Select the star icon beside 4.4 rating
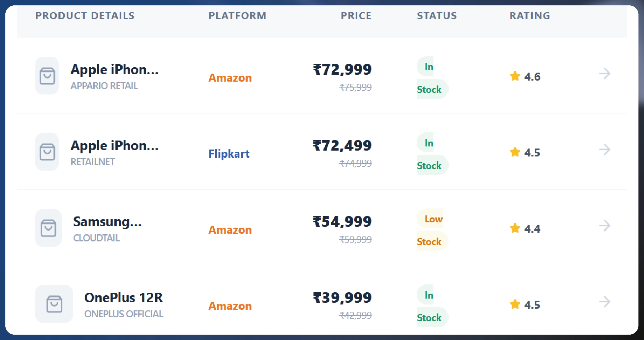Image resolution: width=644 pixels, height=340 pixels. (x=515, y=228)
